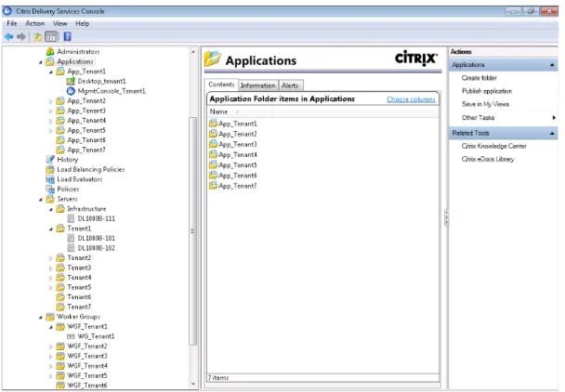
Task: Open the Other Tasks submenu arrow
Action: tap(554, 117)
